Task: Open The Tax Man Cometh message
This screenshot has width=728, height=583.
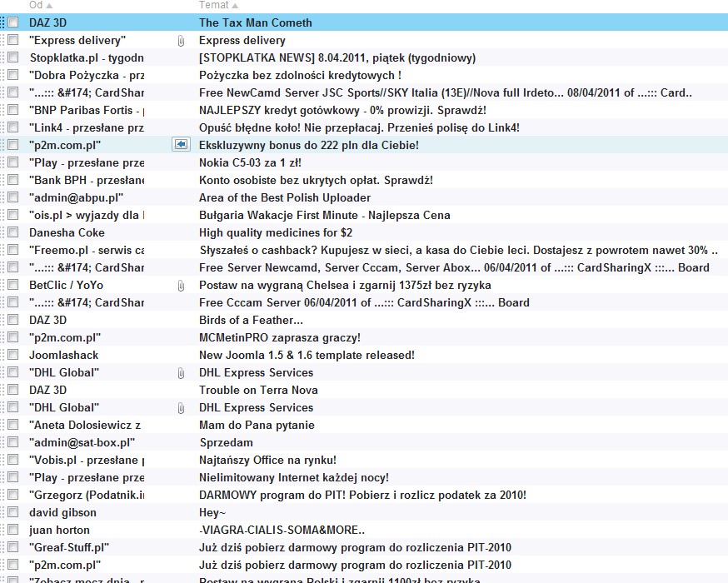Action: point(256,22)
